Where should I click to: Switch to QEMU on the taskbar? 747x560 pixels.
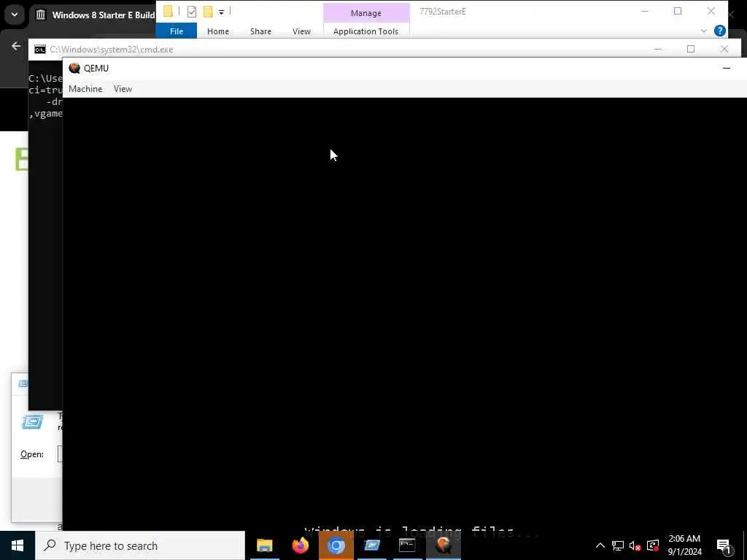click(443, 545)
